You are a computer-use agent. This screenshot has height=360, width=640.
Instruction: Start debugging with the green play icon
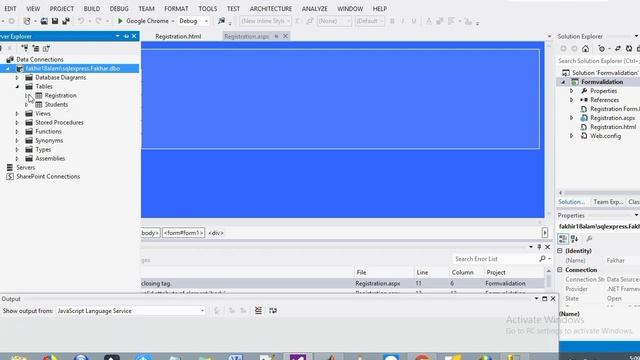click(120, 21)
